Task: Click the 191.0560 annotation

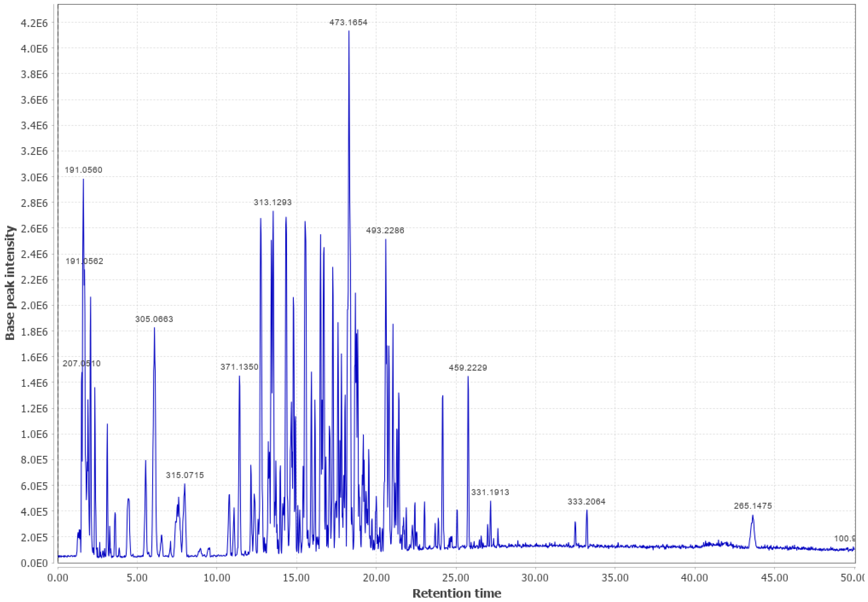Action: point(84,170)
